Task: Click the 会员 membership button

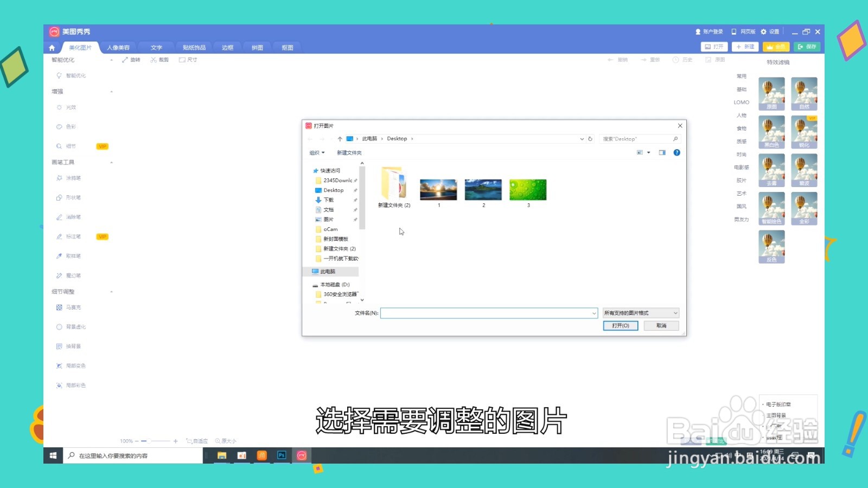Action: pyautogui.click(x=776, y=47)
